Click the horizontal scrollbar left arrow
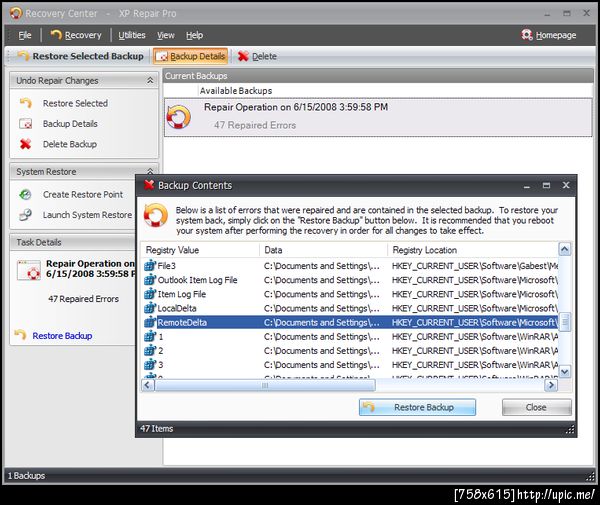The image size is (600, 505). click(148, 385)
